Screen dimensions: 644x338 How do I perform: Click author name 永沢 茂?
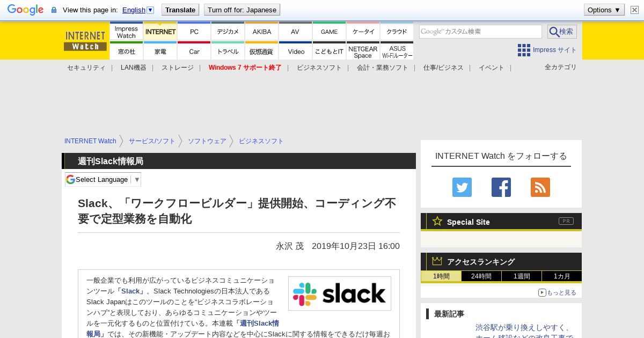tap(290, 246)
